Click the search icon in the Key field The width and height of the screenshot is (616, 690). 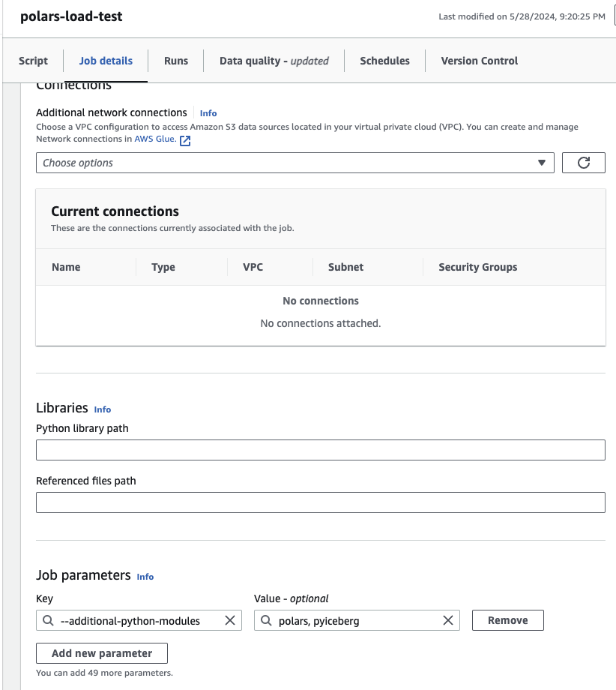click(51, 620)
